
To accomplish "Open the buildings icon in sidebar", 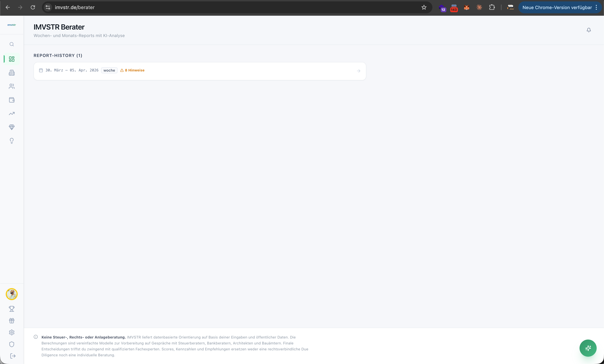I will (12, 73).
